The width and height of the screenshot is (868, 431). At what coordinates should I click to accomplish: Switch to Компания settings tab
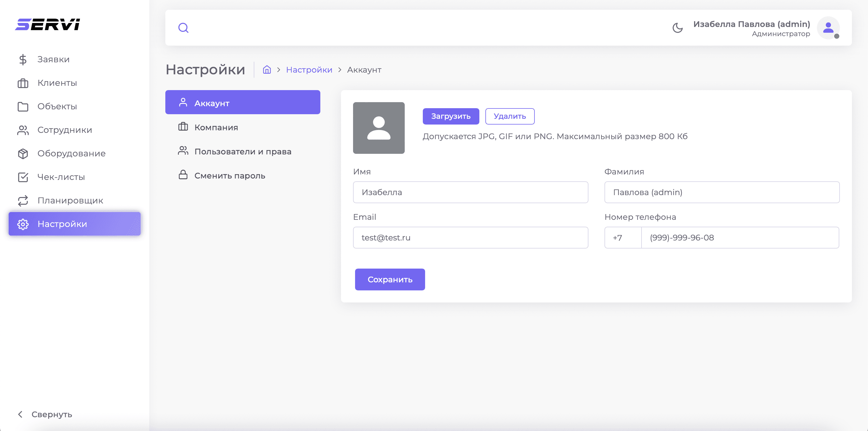click(x=216, y=127)
